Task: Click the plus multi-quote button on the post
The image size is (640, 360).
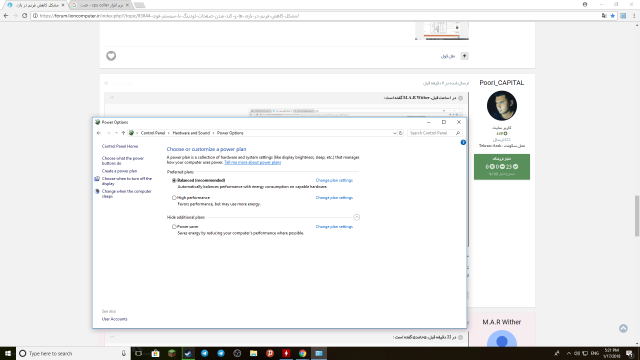Action: tap(464, 56)
